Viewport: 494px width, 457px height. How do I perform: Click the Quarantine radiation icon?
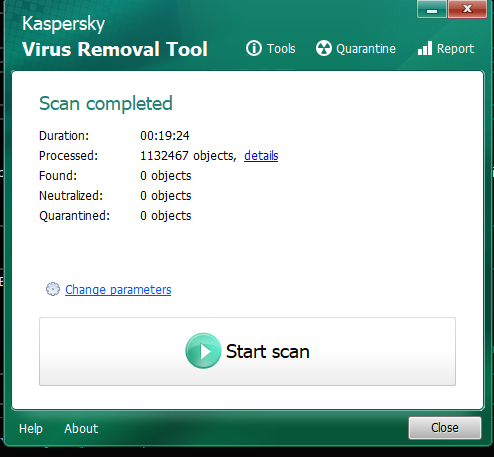pyautogui.click(x=324, y=48)
